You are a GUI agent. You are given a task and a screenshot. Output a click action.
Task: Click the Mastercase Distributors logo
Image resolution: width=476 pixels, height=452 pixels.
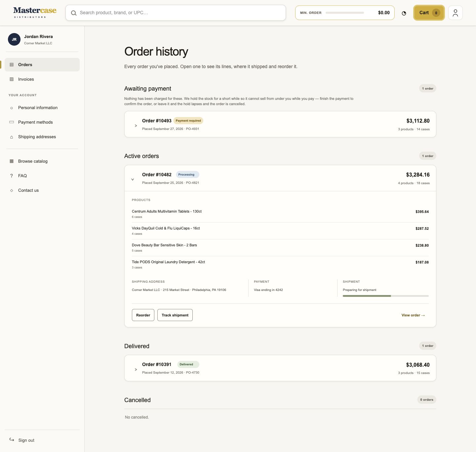tap(35, 13)
